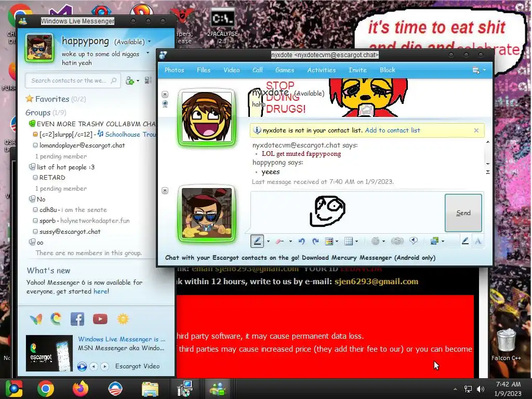The height and width of the screenshot is (399, 532).
Task: Click the MSN butterfly icon
Action: tap(36, 319)
